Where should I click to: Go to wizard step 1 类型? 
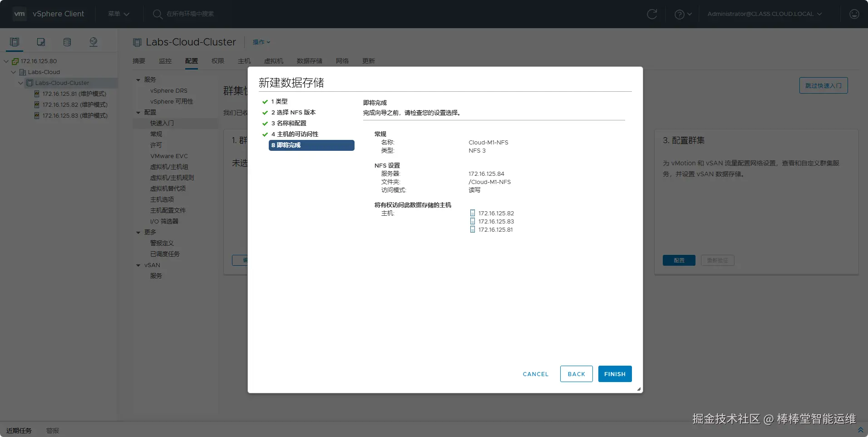pos(279,102)
